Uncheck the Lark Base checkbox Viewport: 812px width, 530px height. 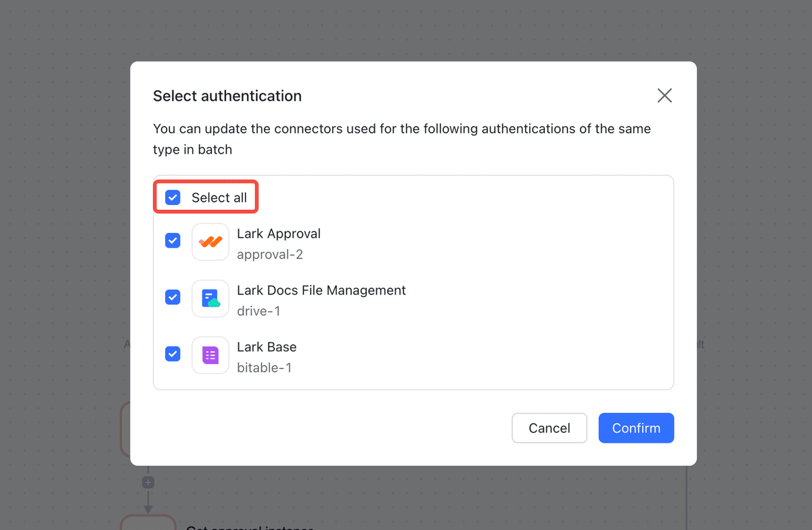173,354
